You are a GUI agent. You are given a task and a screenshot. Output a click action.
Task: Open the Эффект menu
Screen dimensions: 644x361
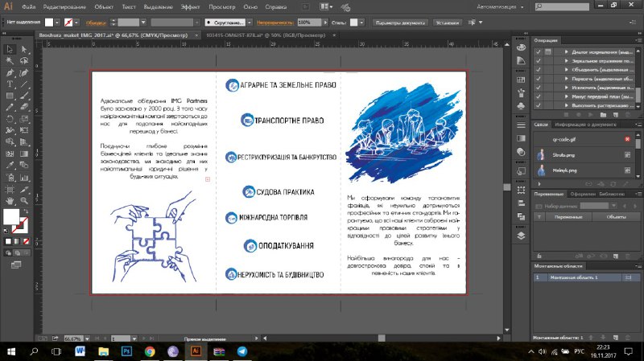click(190, 7)
